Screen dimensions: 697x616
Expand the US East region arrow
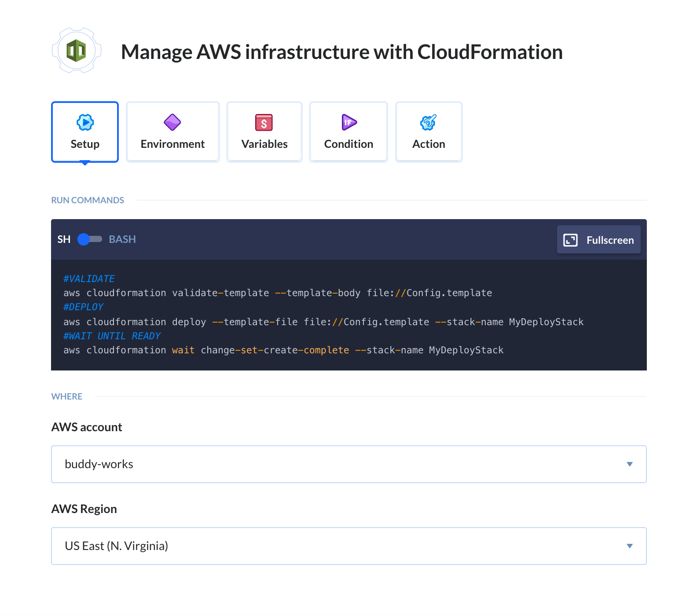(630, 546)
